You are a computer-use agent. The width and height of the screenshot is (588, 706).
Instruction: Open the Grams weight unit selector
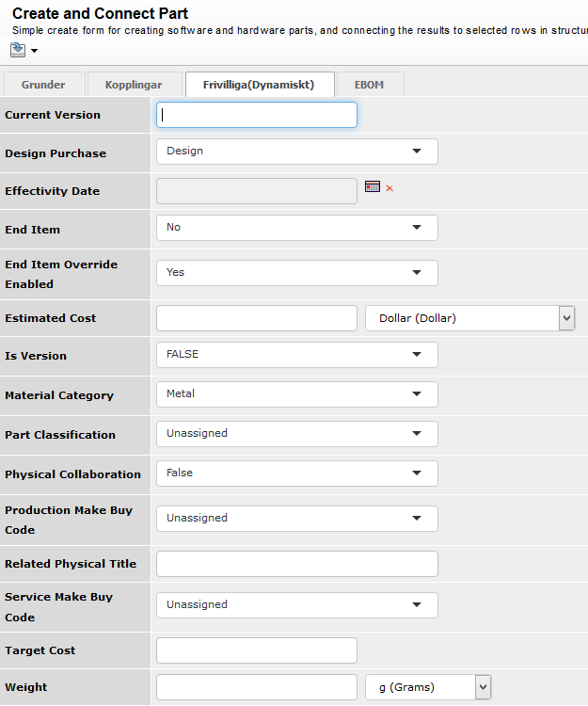tap(428, 688)
